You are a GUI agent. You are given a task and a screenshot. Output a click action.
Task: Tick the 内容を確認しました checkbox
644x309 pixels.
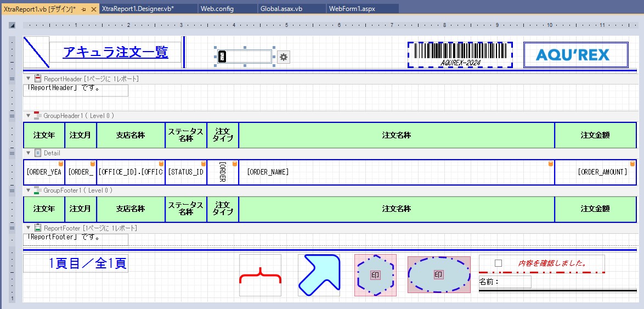(498, 263)
